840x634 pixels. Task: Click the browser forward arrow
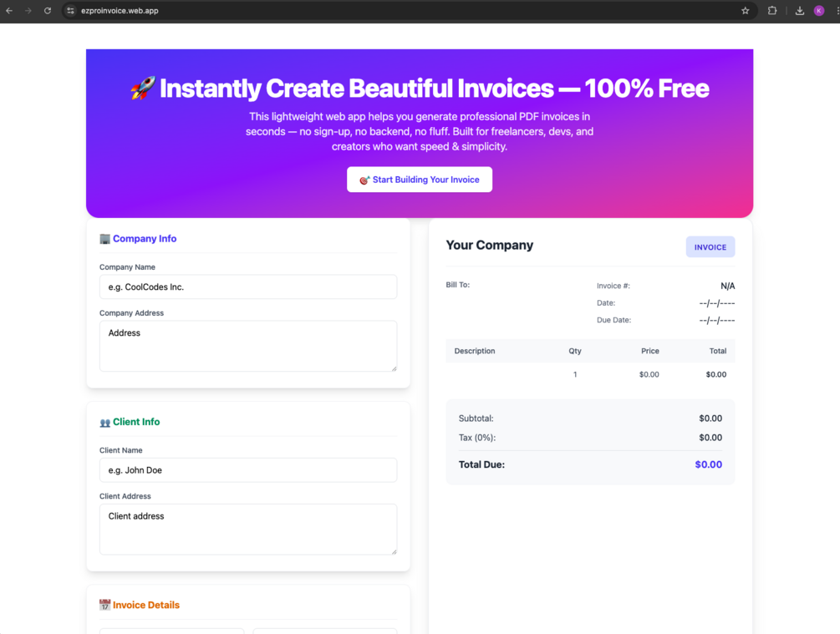tap(28, 11)
